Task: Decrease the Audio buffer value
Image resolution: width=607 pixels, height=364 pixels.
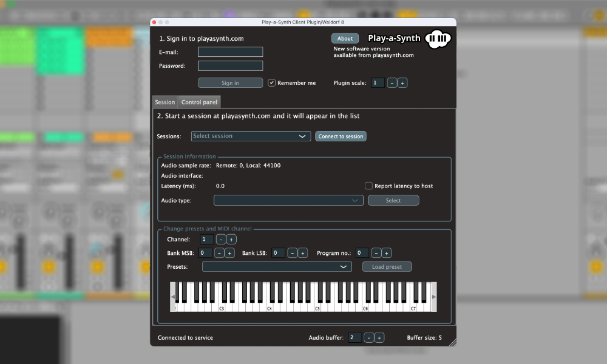Action: coord(369,338)
